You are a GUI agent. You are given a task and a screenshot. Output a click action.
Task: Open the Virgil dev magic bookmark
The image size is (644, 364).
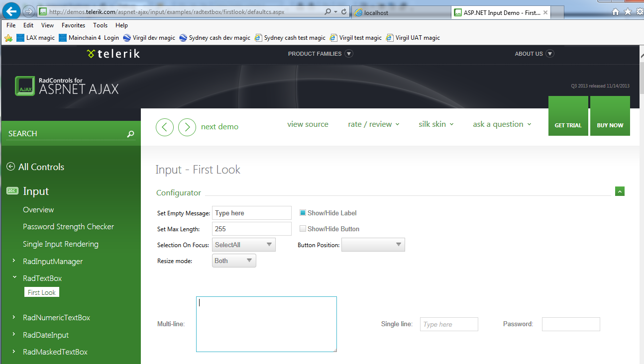(149, 38)
